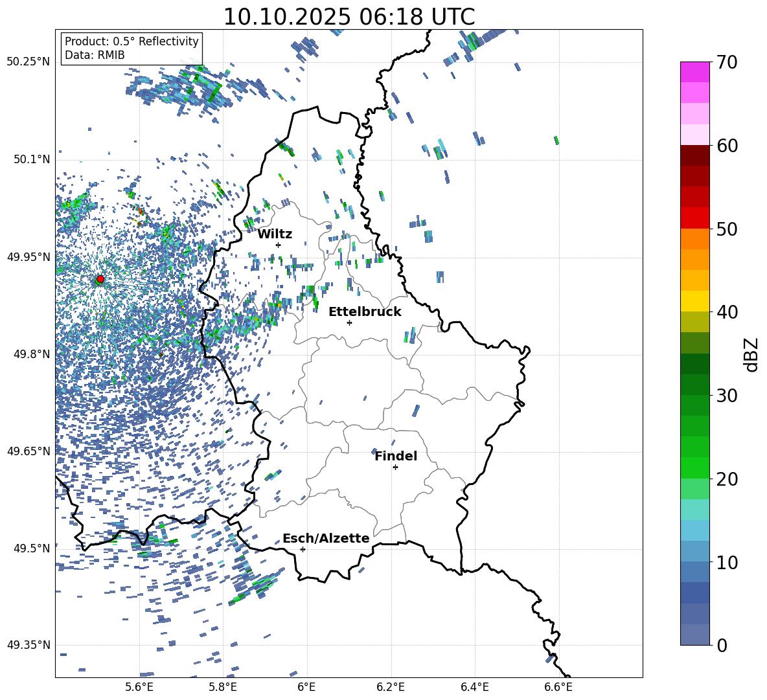The height and width of the screenshot is (700, 767).
Task: Click the dBZ colorbar axis label
Action: click(x=751, y=355)
